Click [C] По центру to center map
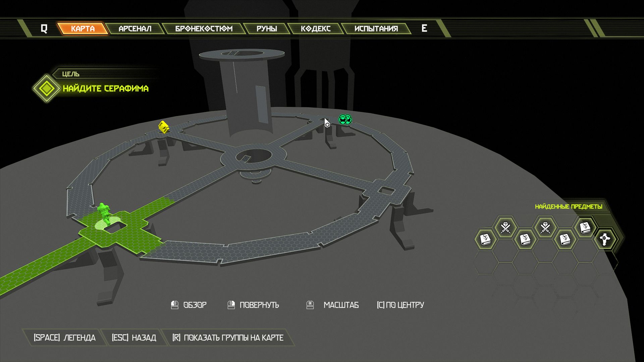Image resolution: width=644 pixels, height=362 pixels. [x=400, y=305]
